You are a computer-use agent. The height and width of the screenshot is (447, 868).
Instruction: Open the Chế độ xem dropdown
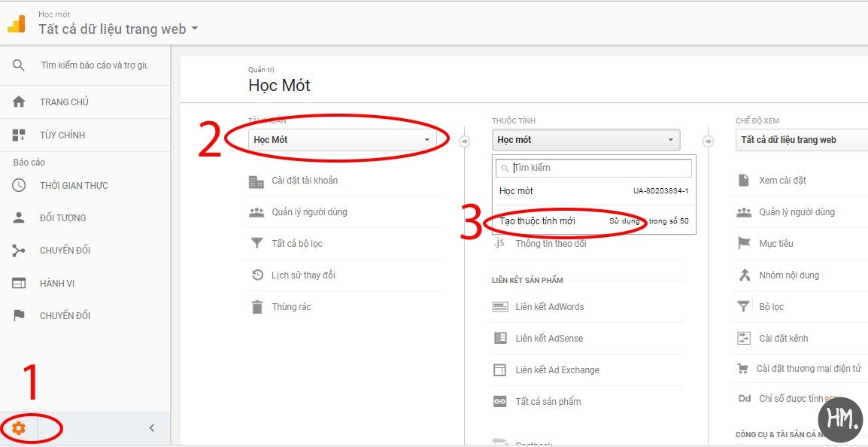click(x=800, y=140)
